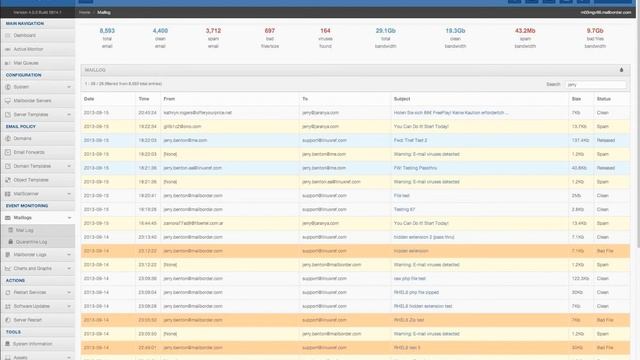
Task: Click the '8,593' total email stat
Action: click(107, 31)
